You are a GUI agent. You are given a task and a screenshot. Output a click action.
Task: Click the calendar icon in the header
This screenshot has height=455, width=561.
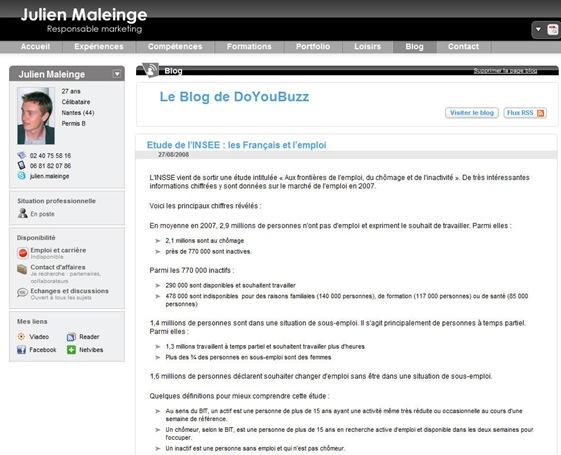click(x=552, y=29)
